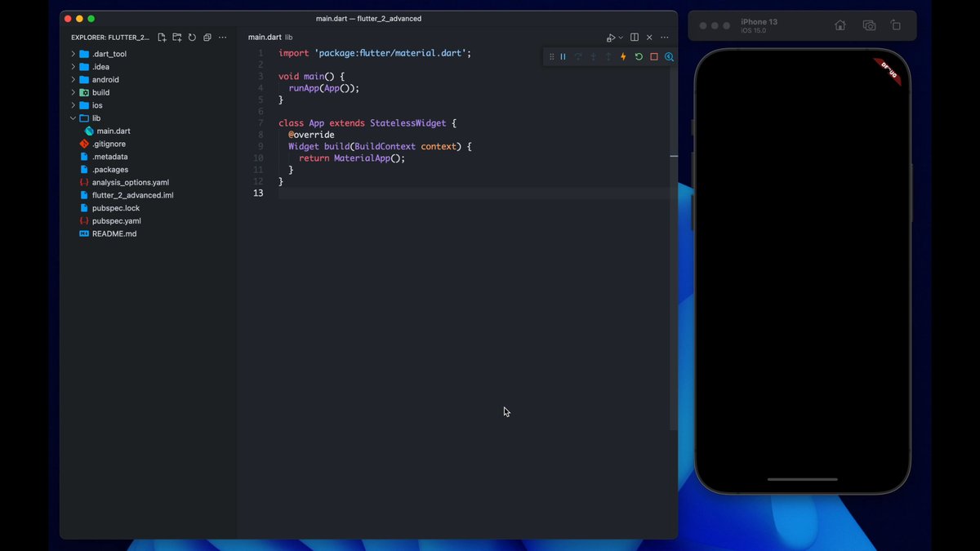980x551 pixels.
Task: Expand the android folder
Action: [x=105, y=80]
